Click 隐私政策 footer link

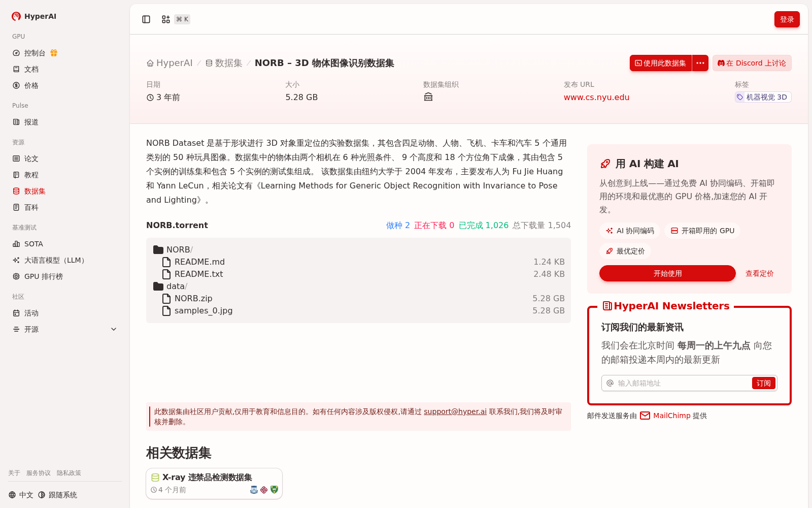(69, 473)
